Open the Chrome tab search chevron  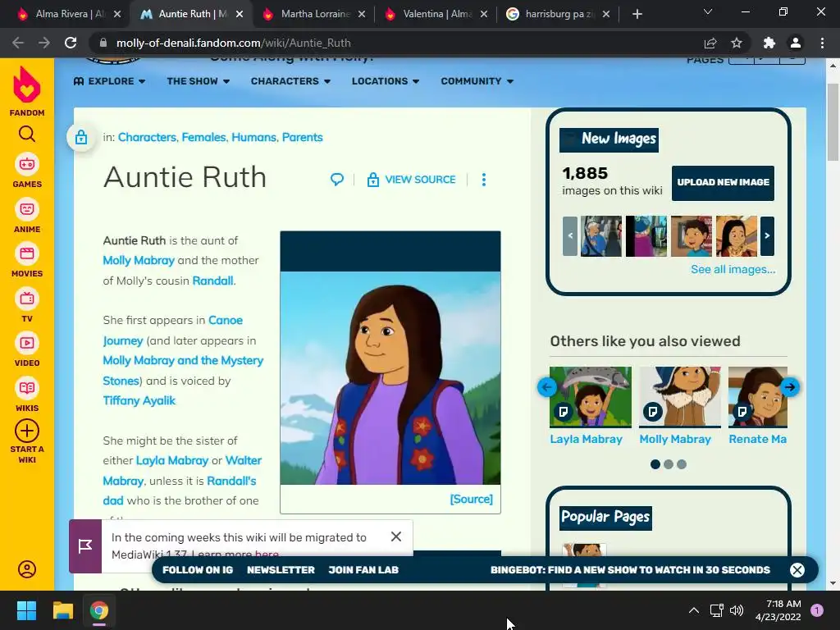click(708, 11)
